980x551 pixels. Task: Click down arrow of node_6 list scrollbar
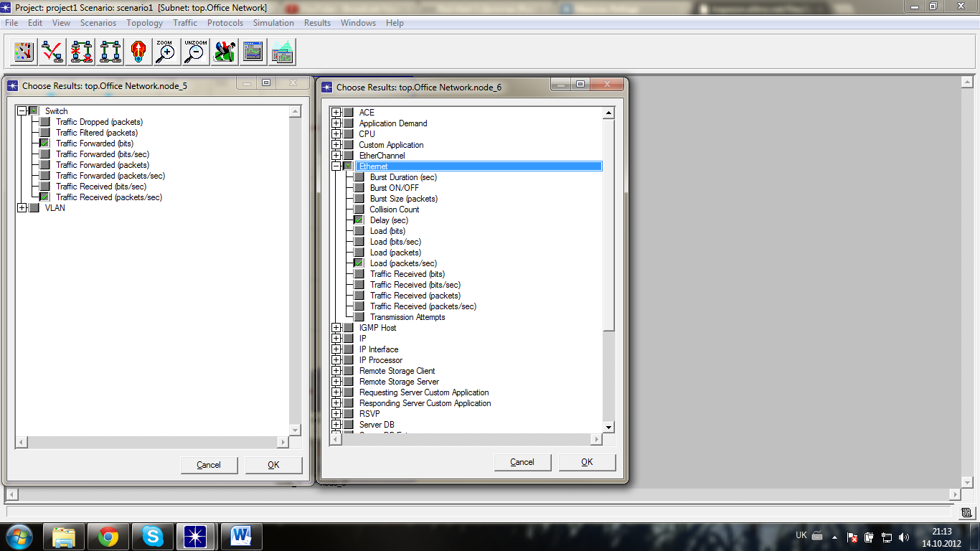click(609, 427)
